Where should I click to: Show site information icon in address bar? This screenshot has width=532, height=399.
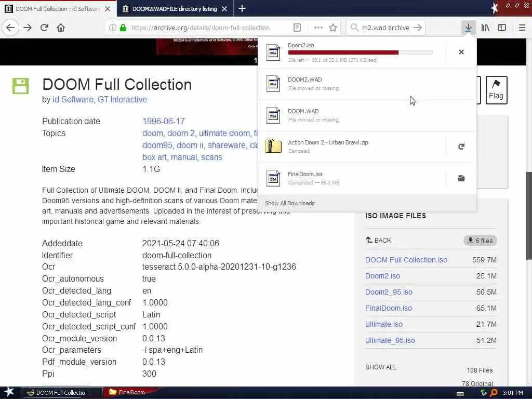[x=112, y=28]
